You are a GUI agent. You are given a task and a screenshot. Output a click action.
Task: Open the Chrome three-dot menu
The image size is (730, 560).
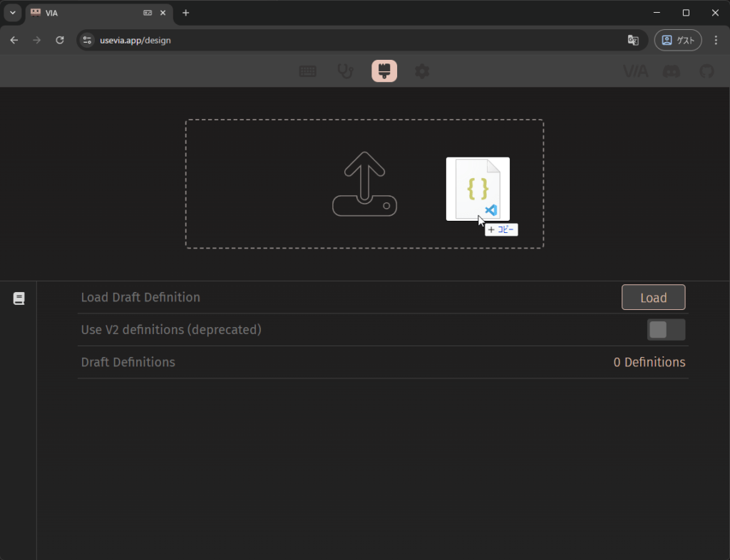pos(716,40)
